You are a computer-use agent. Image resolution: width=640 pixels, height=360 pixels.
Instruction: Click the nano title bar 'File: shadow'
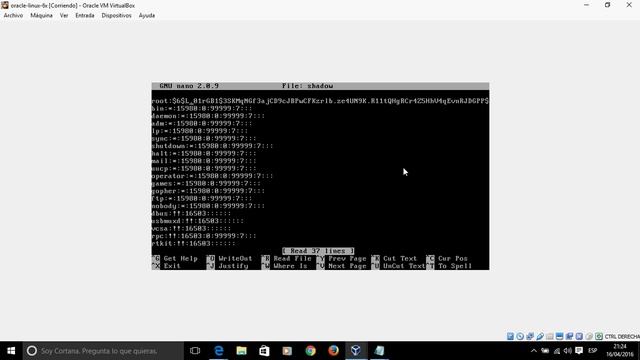[x=308, y=86]
